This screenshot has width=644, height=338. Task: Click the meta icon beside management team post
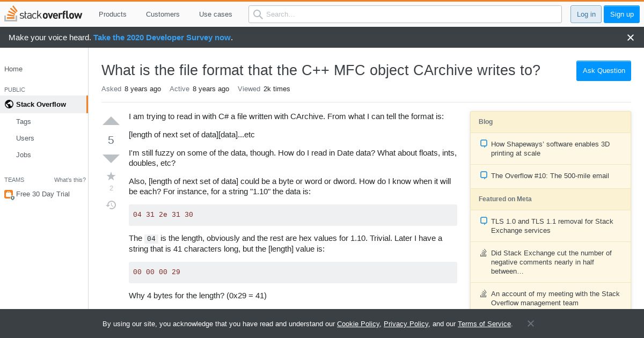pyautogui.click(x=484, y=293)
